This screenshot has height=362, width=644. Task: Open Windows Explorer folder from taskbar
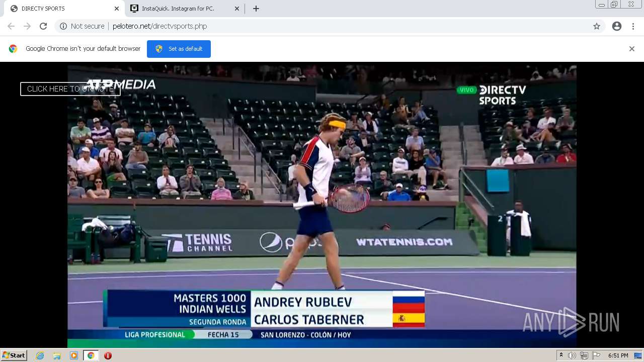pos(57,355)
